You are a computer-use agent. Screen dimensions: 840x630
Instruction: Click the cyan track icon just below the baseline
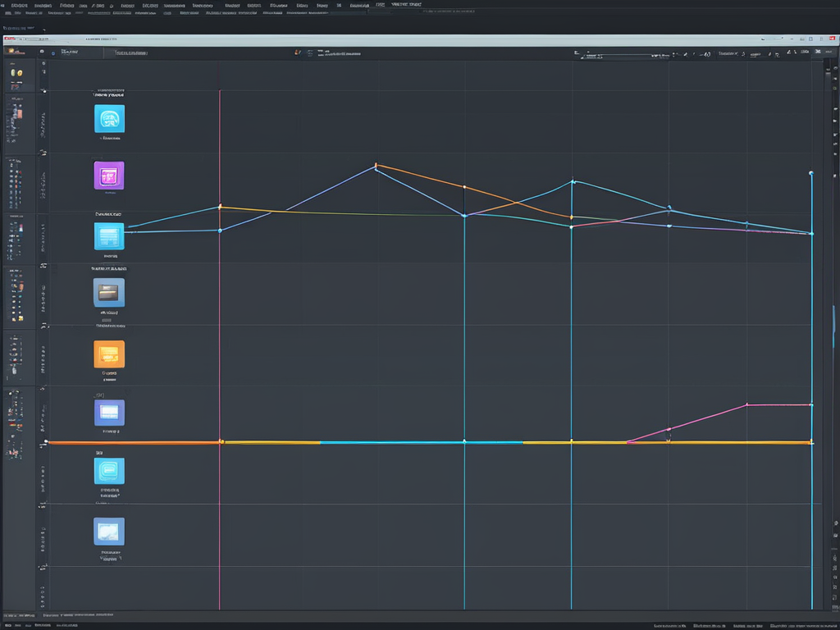109,471
